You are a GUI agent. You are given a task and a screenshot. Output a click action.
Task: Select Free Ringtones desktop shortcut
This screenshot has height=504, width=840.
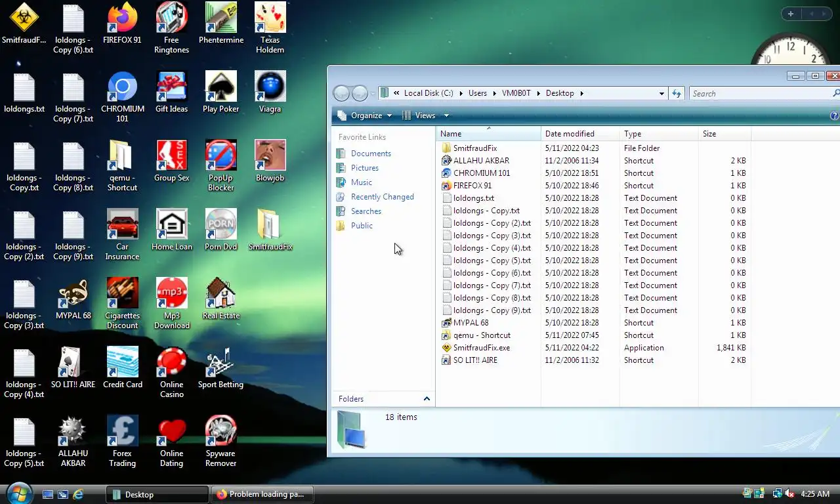(171, 28)
